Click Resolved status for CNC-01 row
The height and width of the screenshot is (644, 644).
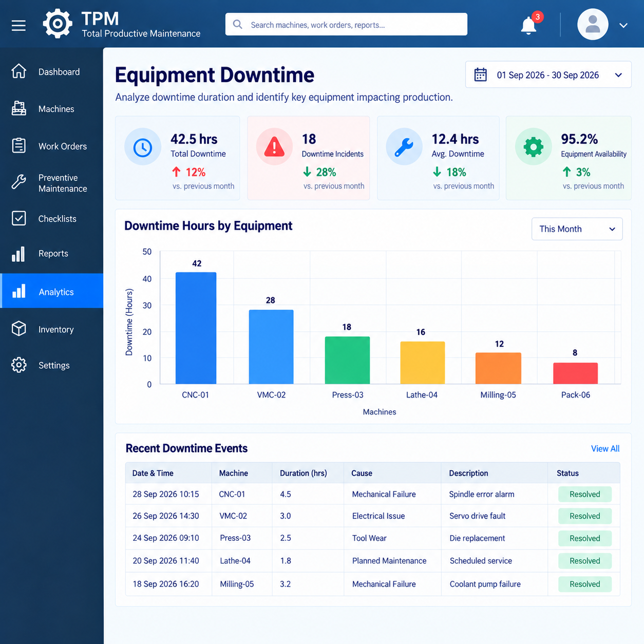(585, 494)
